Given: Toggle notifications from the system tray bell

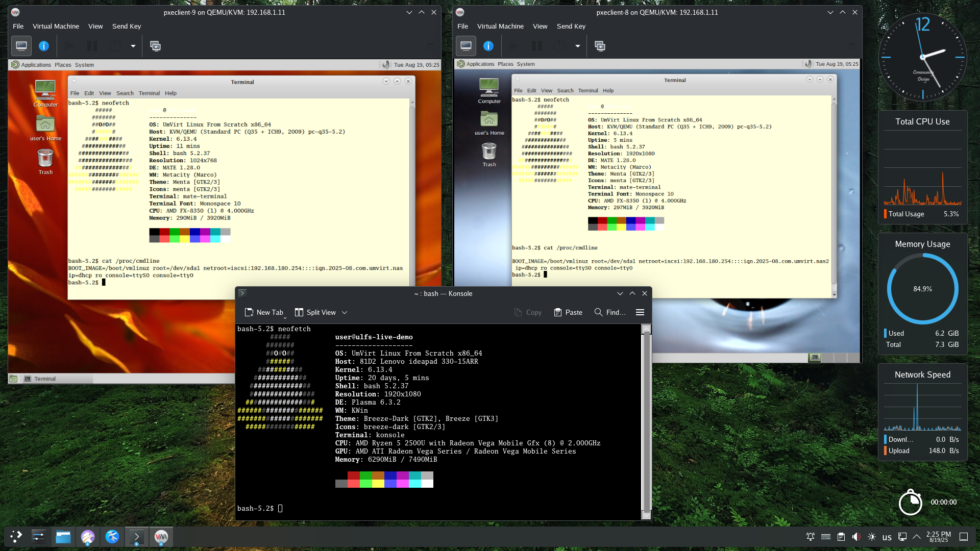Looking at the screenshot, I should [x=810, y=537].
